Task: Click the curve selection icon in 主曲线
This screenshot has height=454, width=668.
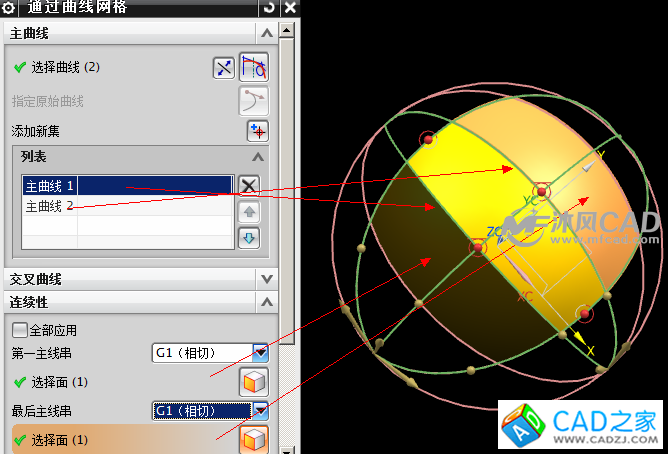Action: click(x=254, y=68)
